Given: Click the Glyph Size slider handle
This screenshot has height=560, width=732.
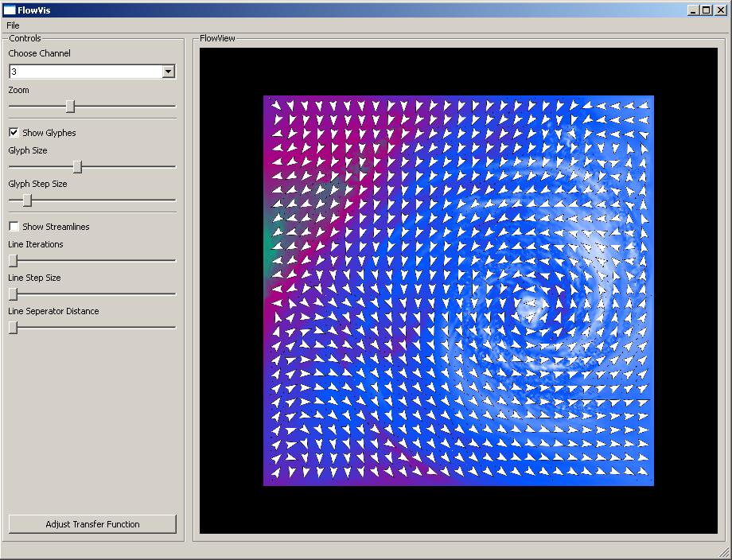Looking at the screenshot, I should click(77, 166).
